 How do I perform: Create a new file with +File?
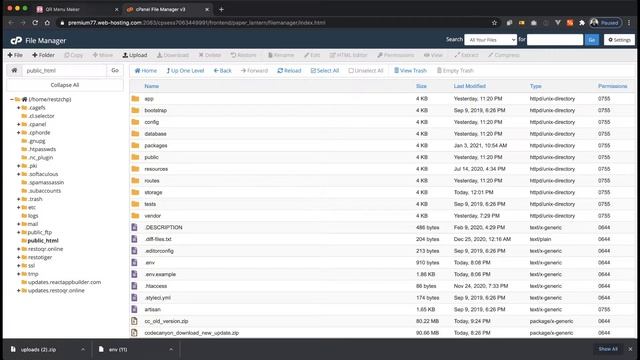pyautogui.click(x=15, y=55)
